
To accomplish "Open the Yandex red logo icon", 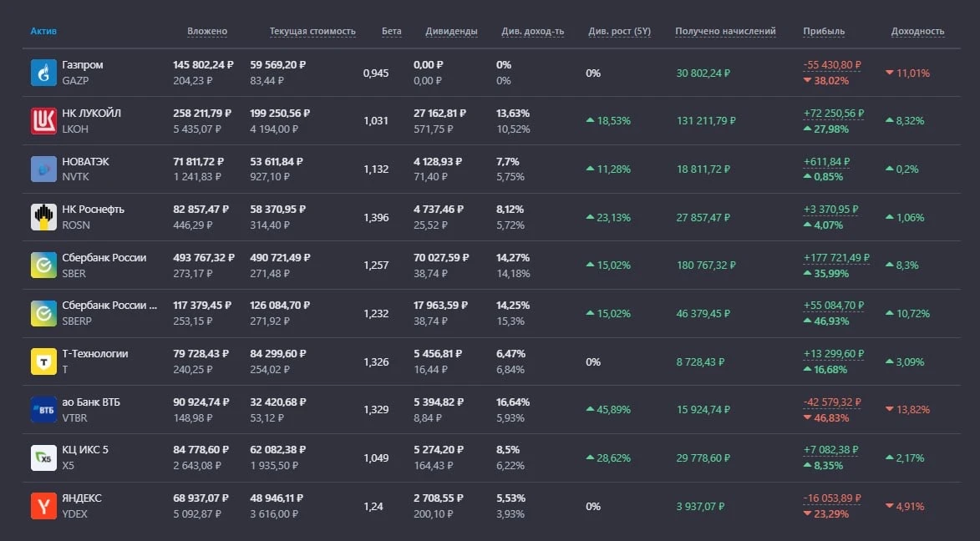I will coord(43,506).
